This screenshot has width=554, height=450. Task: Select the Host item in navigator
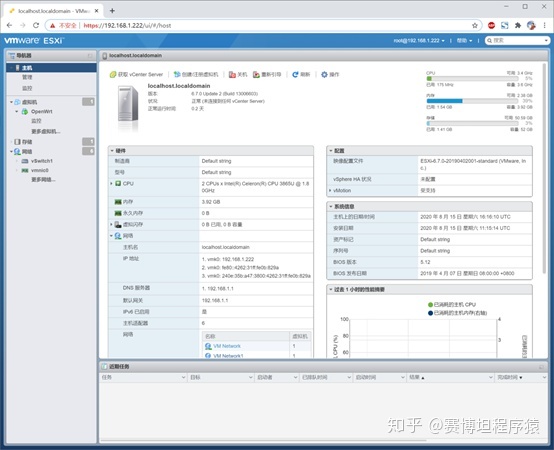pos(51,67)
